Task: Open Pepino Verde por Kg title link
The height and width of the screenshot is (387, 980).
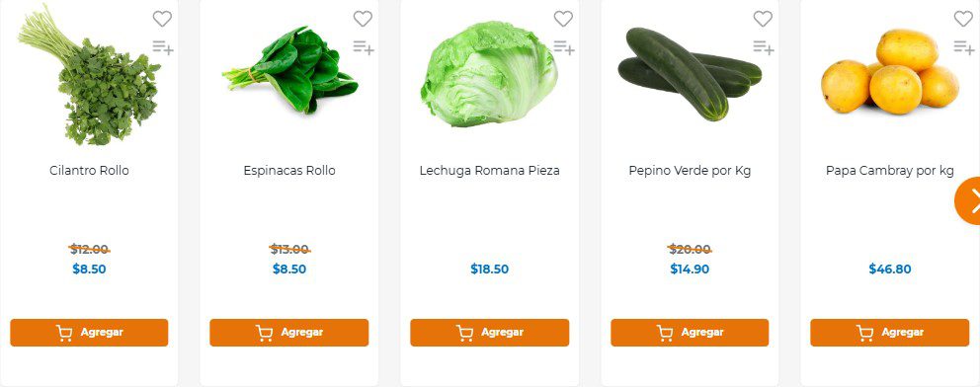Action: click(x=690, y=171)
